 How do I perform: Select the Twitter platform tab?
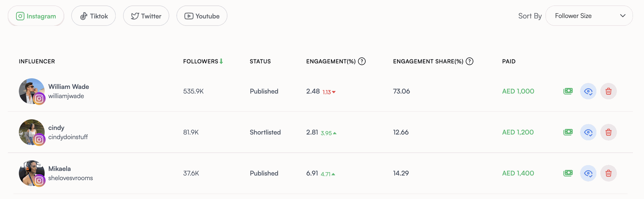[x=146, y=16]
